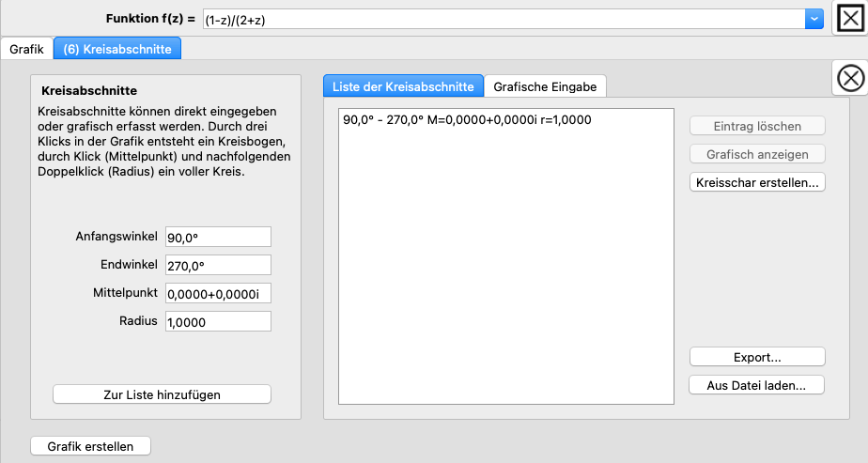The width and height of the screenshot is (868, 463).
Task: Click Aus Datei laden... button
Action: tap(757, 385)
